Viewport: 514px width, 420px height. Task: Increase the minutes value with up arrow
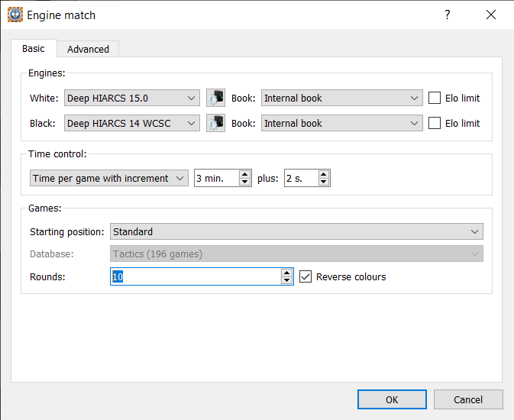tap(244, 174)
